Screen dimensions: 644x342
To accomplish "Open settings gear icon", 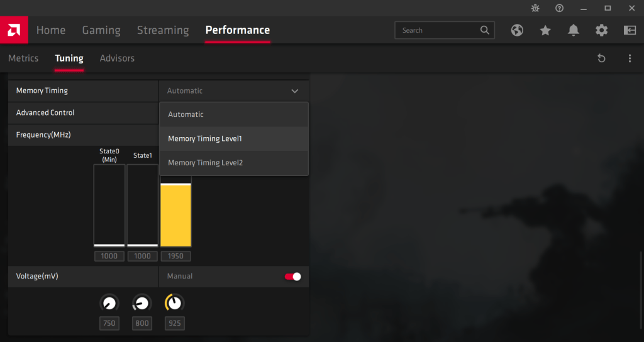I will point(602,30).
